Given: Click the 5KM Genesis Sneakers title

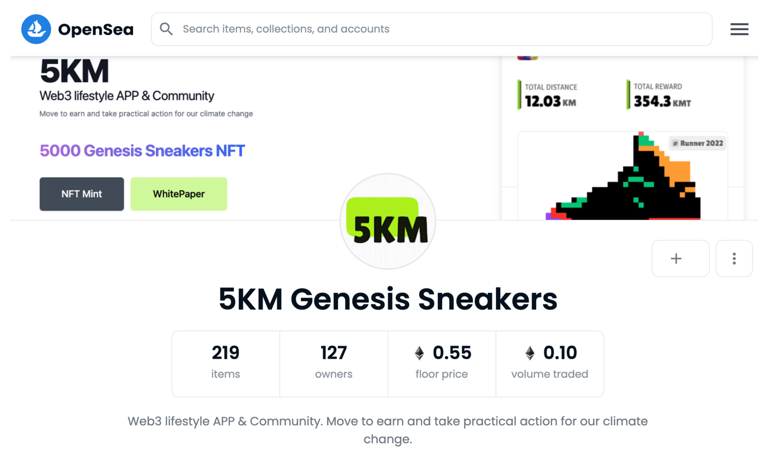Looking at the screenshot, I should tap(388, 299).
